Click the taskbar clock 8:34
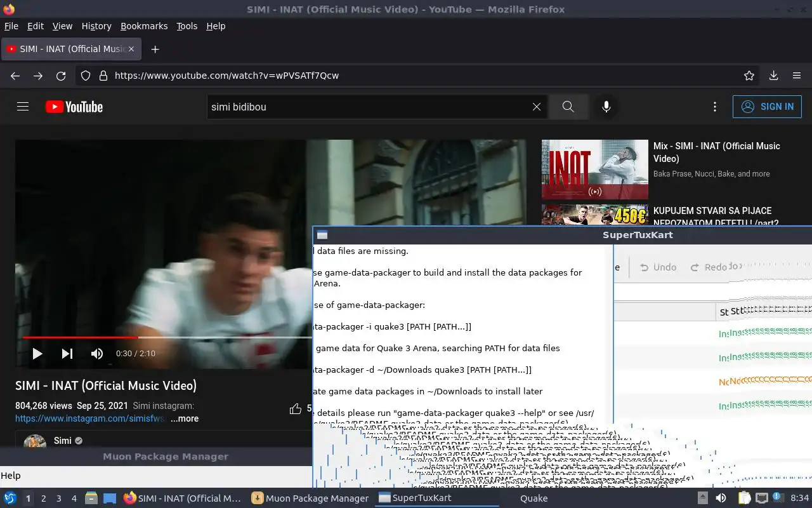This screenshot has width=812, height=508. [x=799, y=498]
